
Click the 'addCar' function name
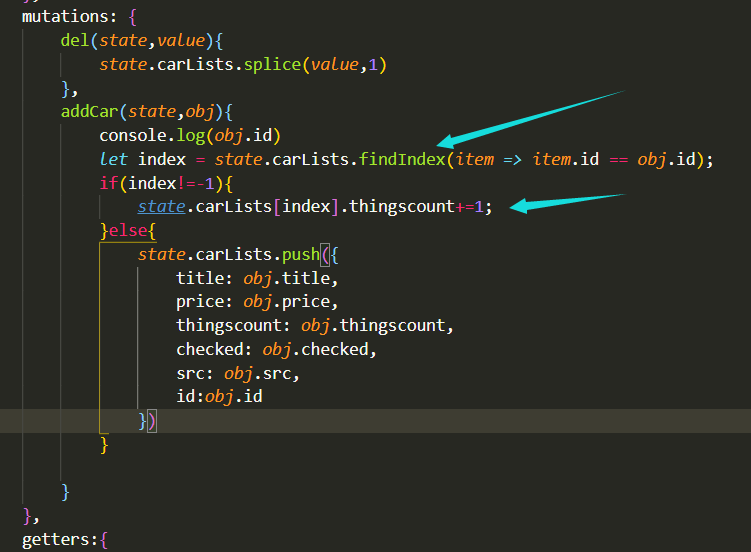click(89, 112)
